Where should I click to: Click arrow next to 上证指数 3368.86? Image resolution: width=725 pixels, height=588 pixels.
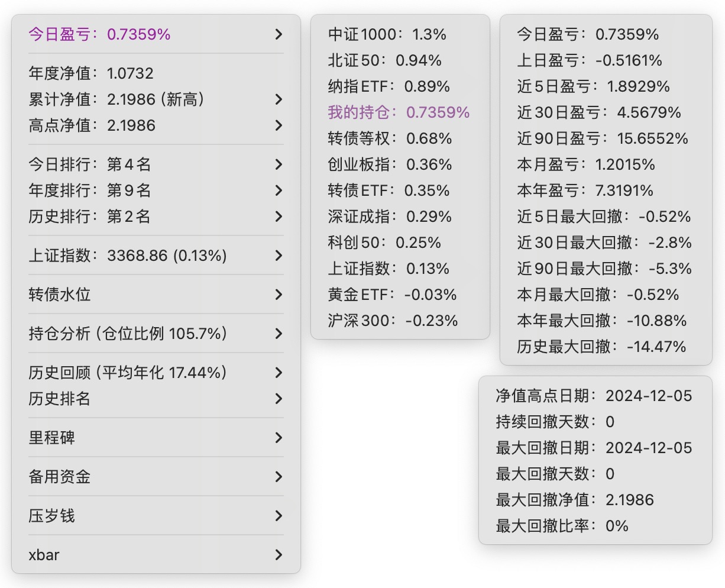279,256
